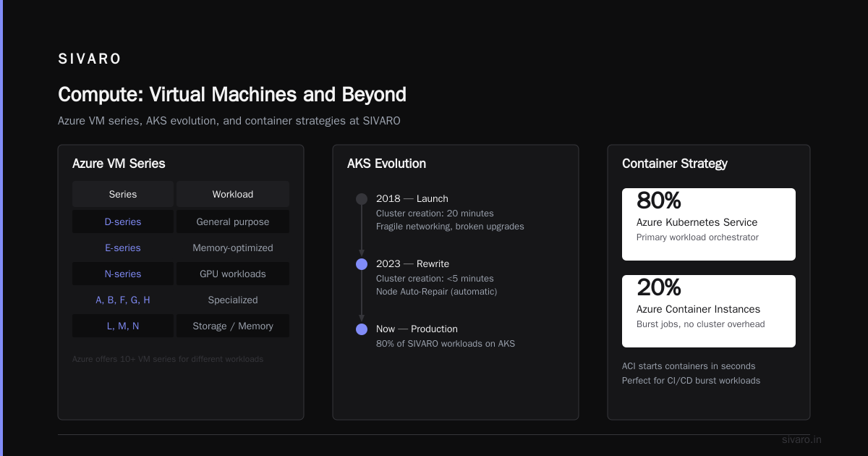Select the 'A, B, F, G, H' table cell
This screenshot has height=456, width=868.
click(123, 300)
